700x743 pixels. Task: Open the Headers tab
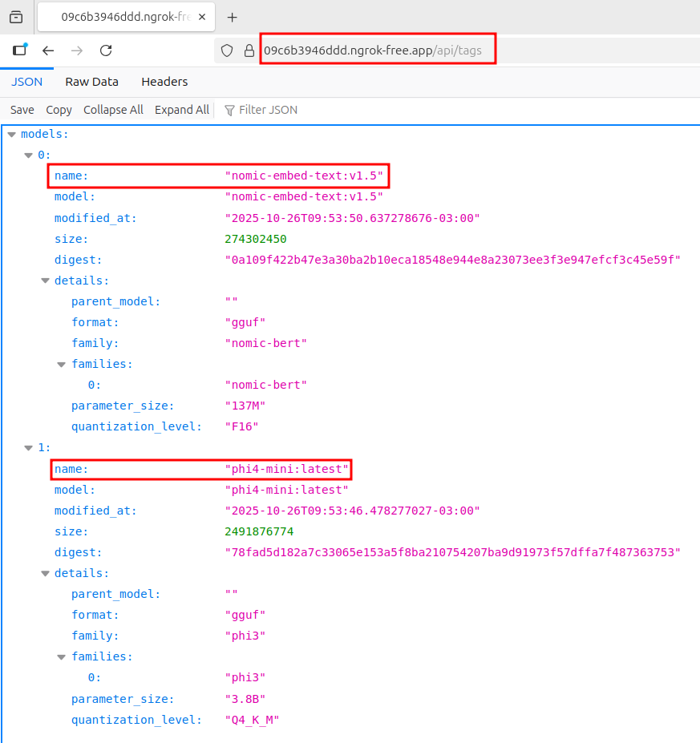tap(164, 82)
